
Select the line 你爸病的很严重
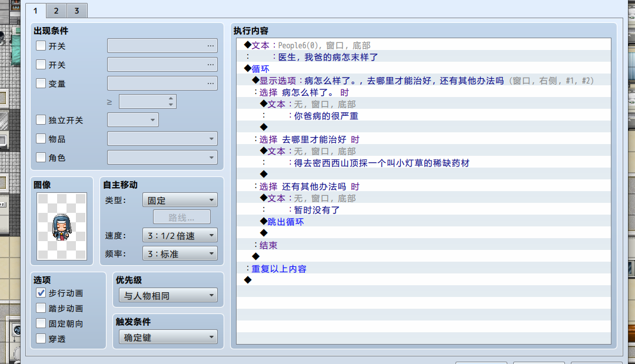[x=424, y=116]
